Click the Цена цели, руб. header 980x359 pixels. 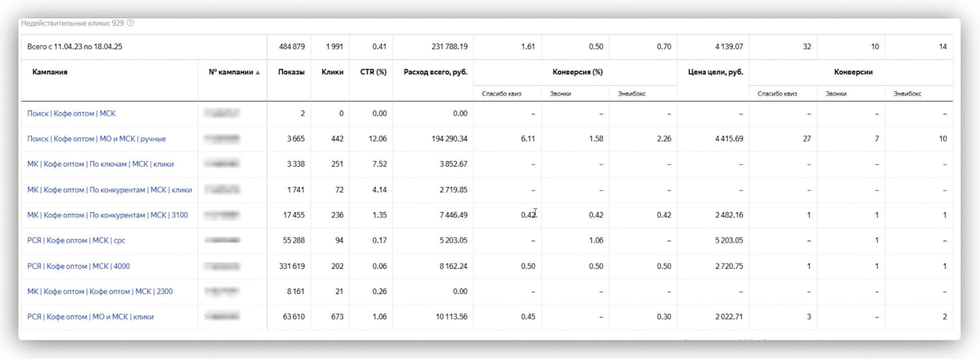[x=715, y=72]
